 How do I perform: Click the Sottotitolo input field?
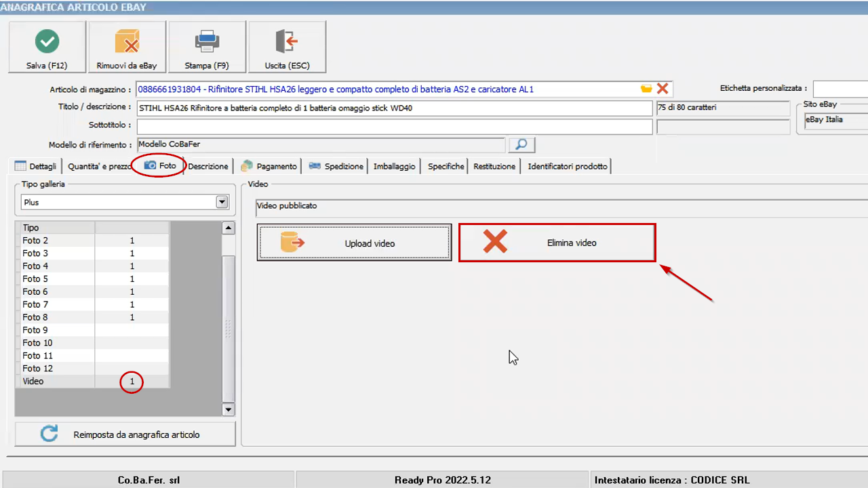click(x=395, y=127)
